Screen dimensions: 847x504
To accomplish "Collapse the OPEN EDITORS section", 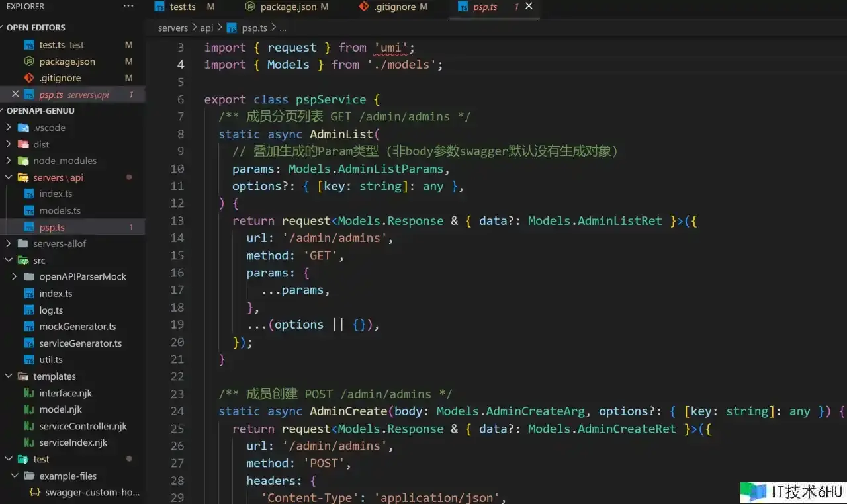I will [x=36, y=28].
